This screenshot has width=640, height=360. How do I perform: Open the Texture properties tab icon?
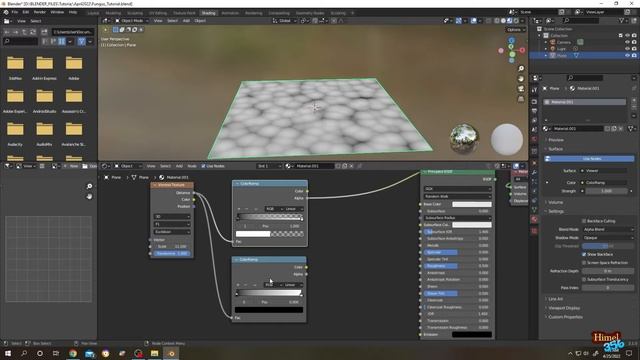[534, 231]
